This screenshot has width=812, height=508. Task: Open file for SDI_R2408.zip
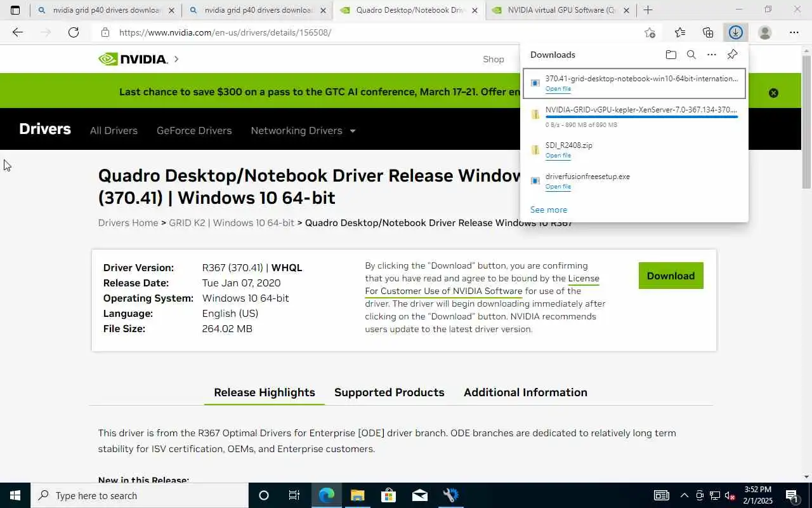point(558,156)
